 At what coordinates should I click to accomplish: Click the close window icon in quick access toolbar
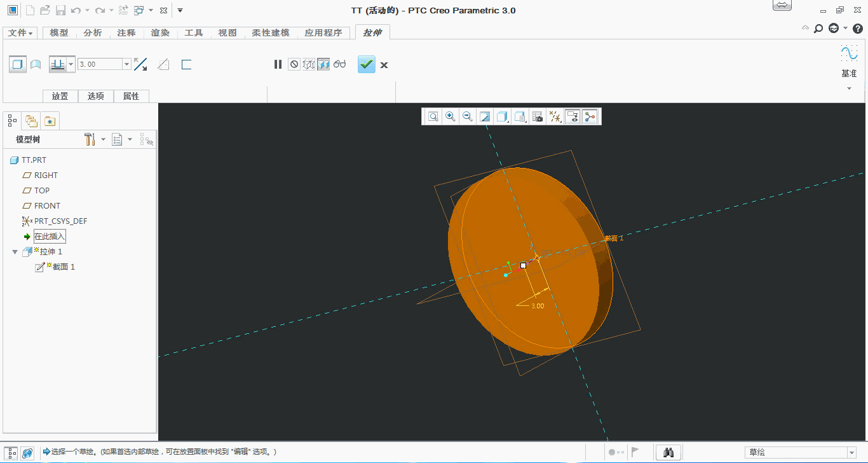[x=163, y=11]
